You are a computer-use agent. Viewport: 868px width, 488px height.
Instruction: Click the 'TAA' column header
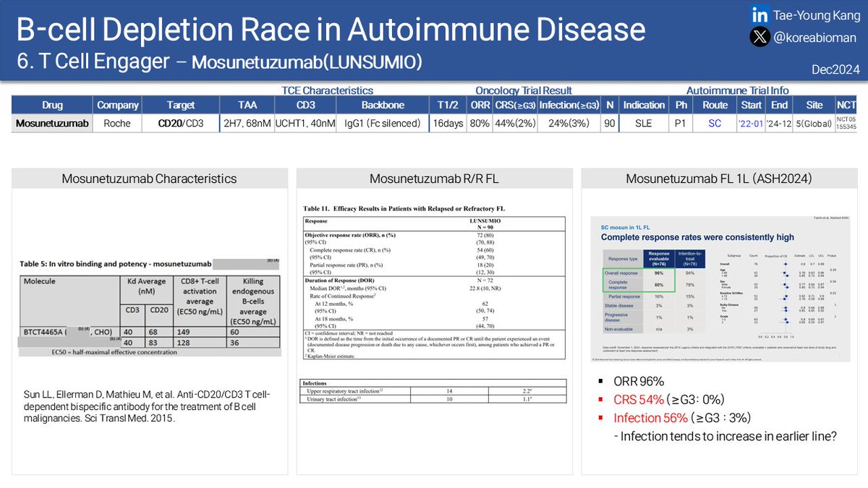pos(247,105)
